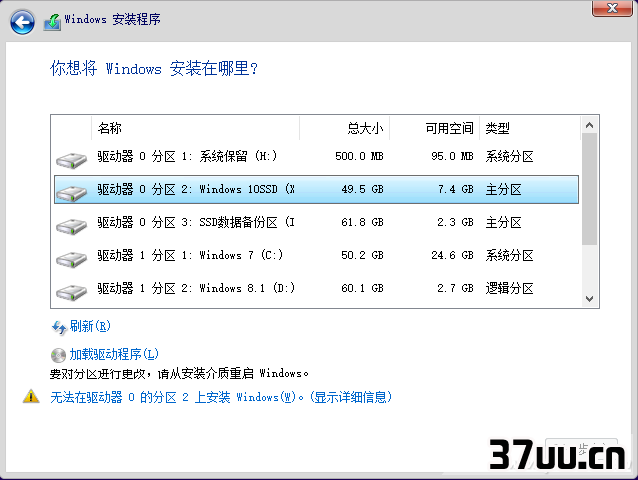Click the 7.4 GB free space cell
Screen dimensions: 638x480
(x=456, y=189)
